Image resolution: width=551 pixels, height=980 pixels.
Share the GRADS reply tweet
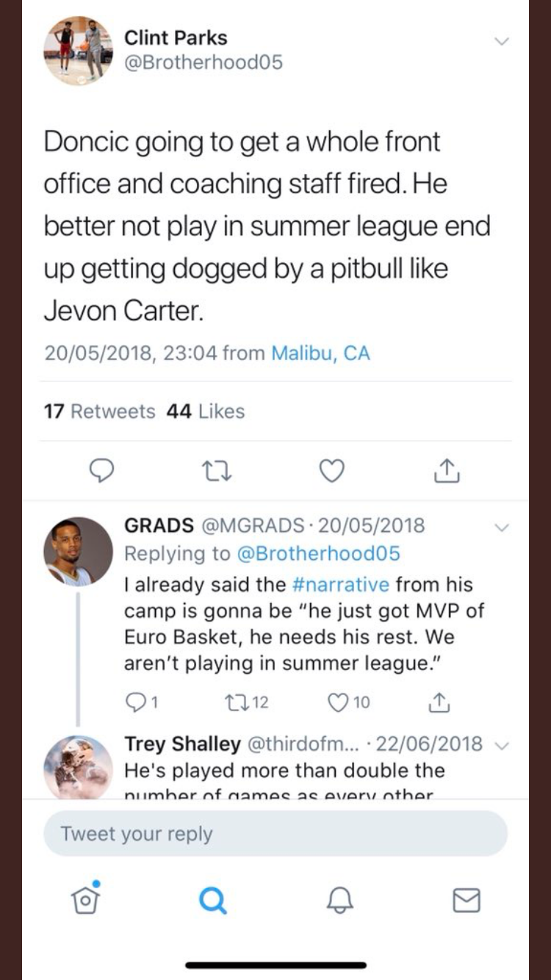[x=439, y=703]
